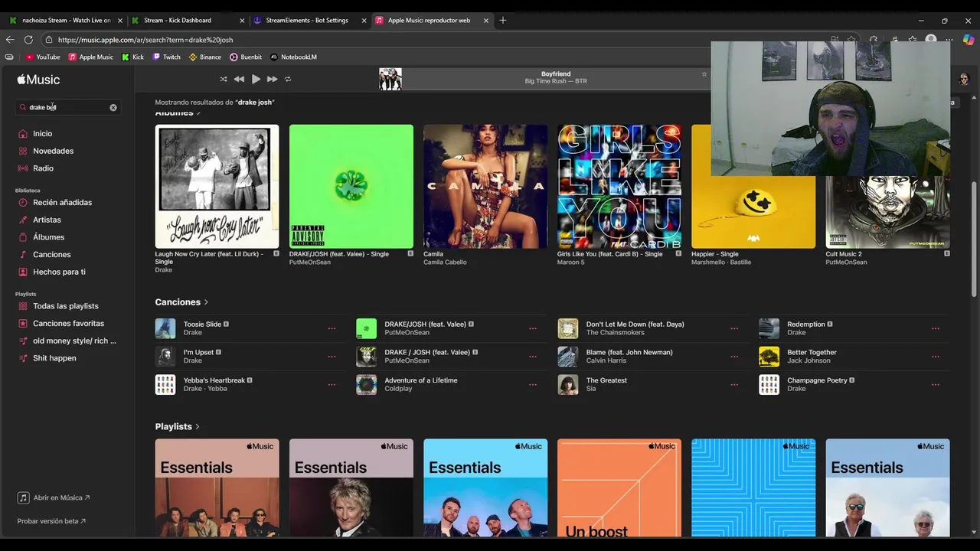Image resolution: width=980 pixels, height=551 pixels.
Task: Open more options for The Greatest
Action: pyautogui.click(x=734, y=385)
